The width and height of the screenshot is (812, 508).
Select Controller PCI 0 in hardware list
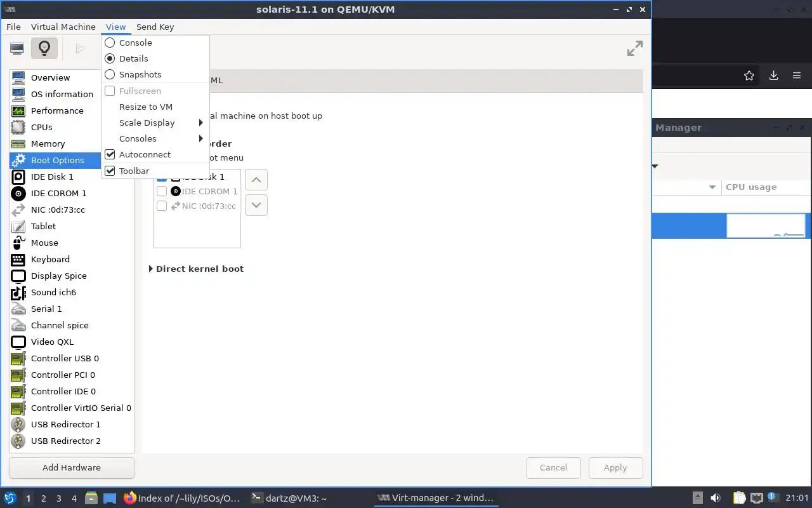(x=72, y=375)
